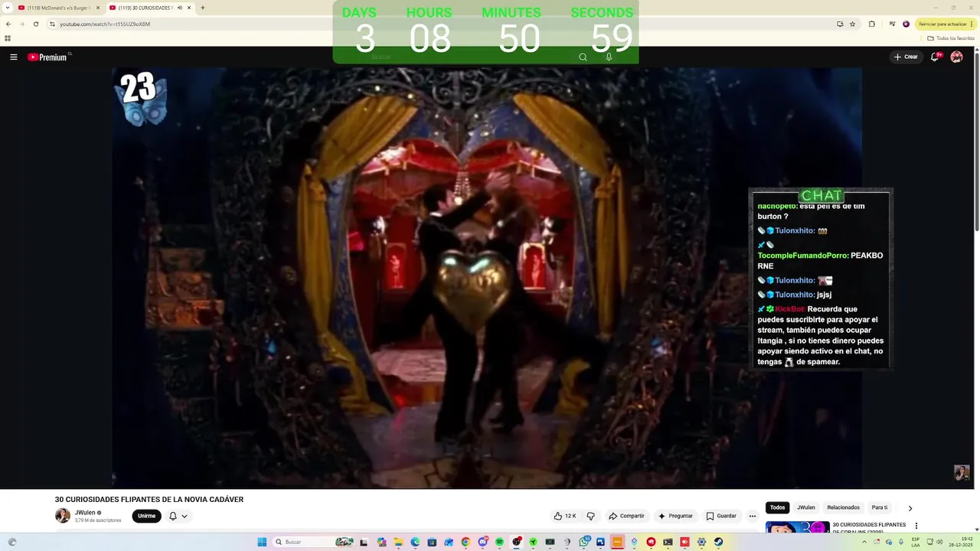Image resolution: width=980 pixels, height=551 pixels.
Task: Go to YouTube Premium home logo
Action: [x=47, y=57]
